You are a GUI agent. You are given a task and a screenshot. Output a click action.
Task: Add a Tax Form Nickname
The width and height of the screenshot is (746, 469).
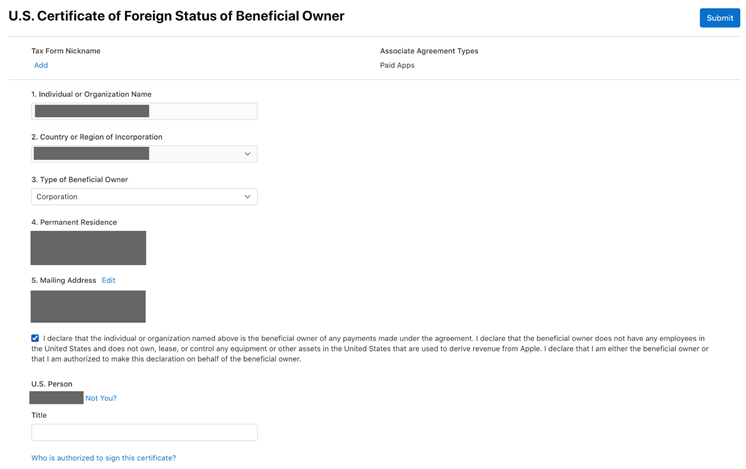click(41, 65)
